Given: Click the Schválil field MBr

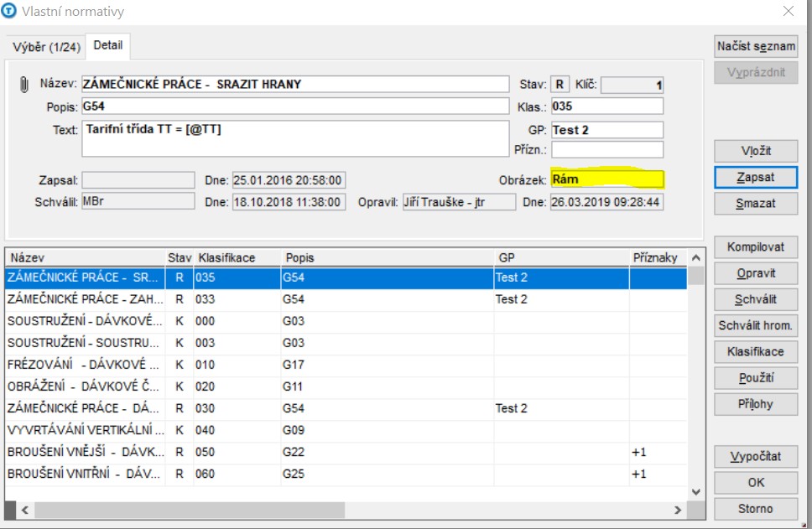Looking at the screenshot, I should tap(138, 201).
